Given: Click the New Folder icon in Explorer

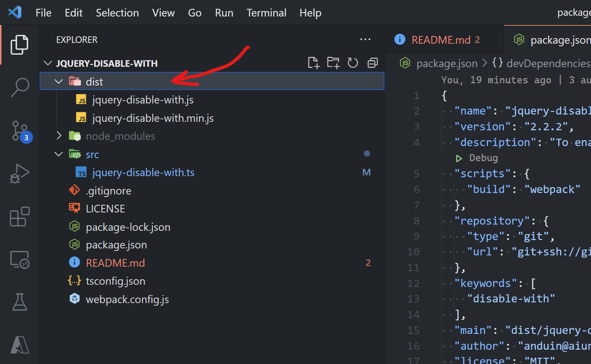Looking at the screenshot, I should [333, 63].
